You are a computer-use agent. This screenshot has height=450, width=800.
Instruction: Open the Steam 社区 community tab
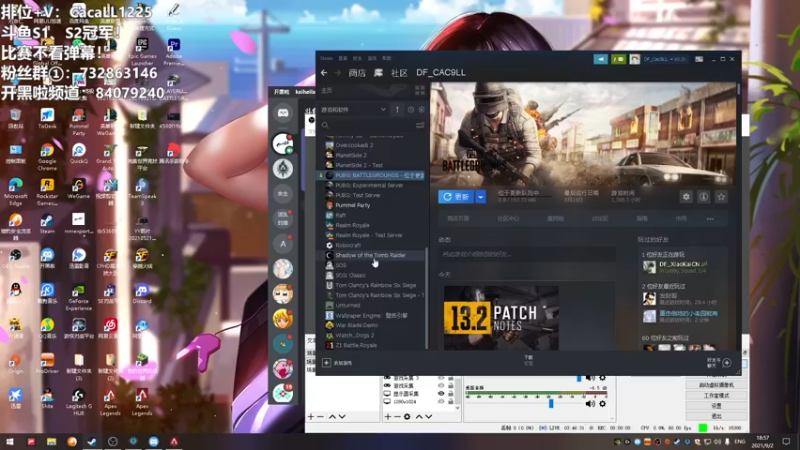399,73
